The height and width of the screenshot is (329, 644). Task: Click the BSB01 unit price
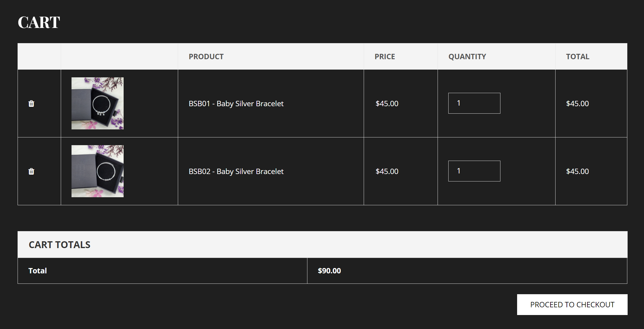387,104
